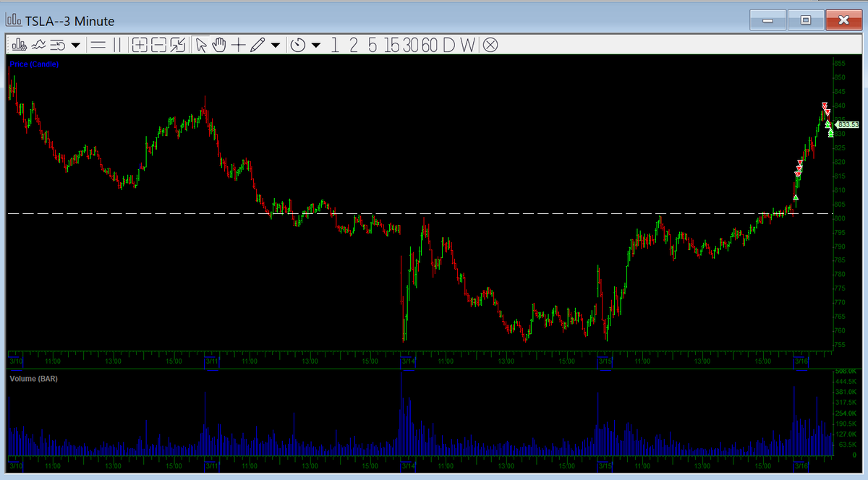This screenshot has width=868, height=480.
Task: Click the 3/14 date marker on price axis
Action: pyautogui.click(x=408, y=360)
